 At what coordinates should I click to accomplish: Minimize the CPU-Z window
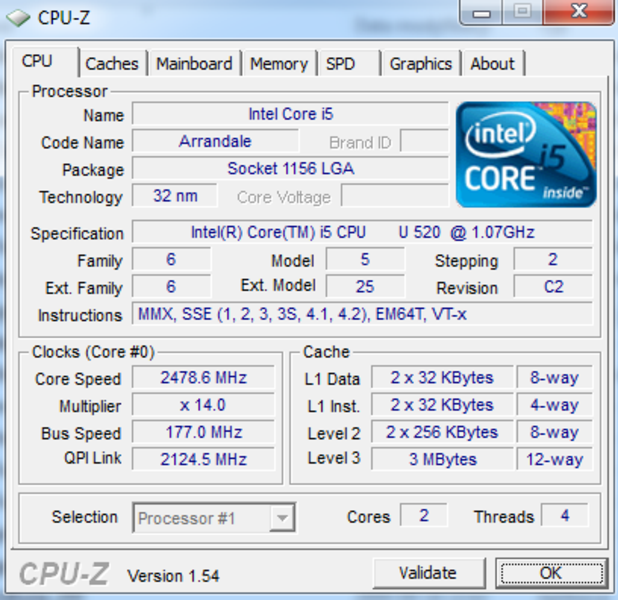482,14
